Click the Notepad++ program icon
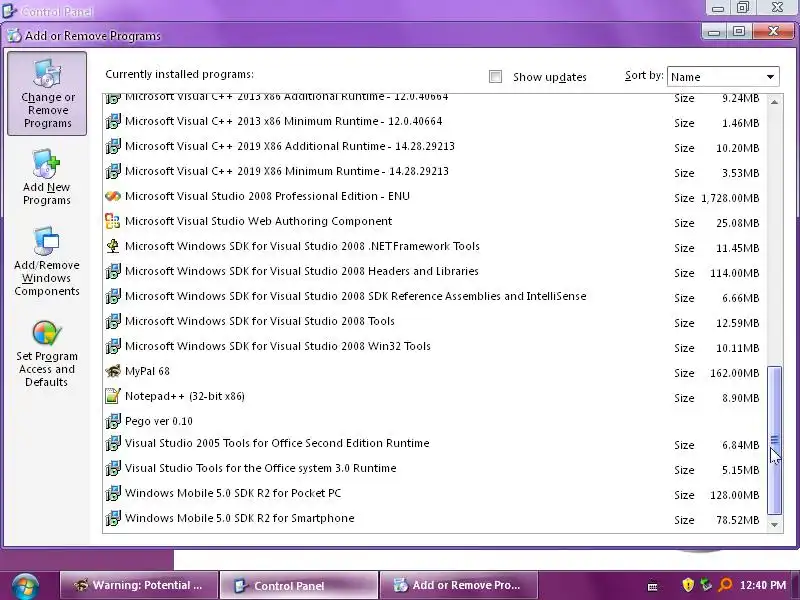This screenshot has height=600, width=800. 113,396
